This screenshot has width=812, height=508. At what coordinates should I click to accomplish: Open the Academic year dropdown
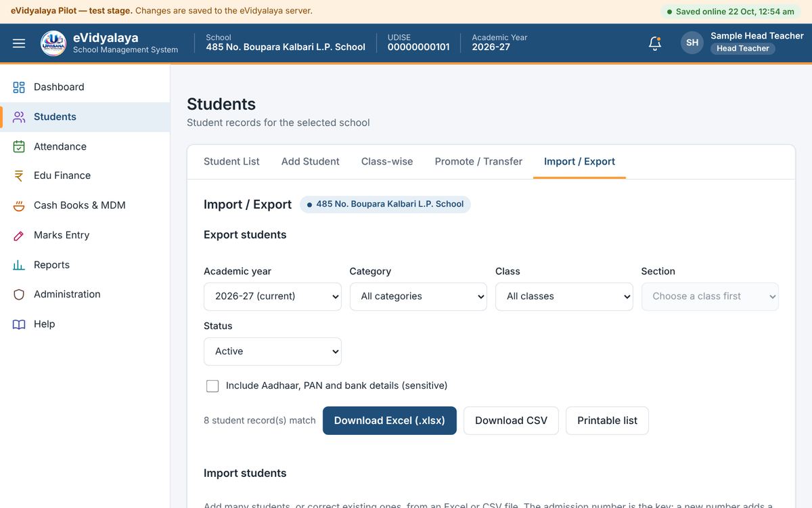tap(273, 297)
